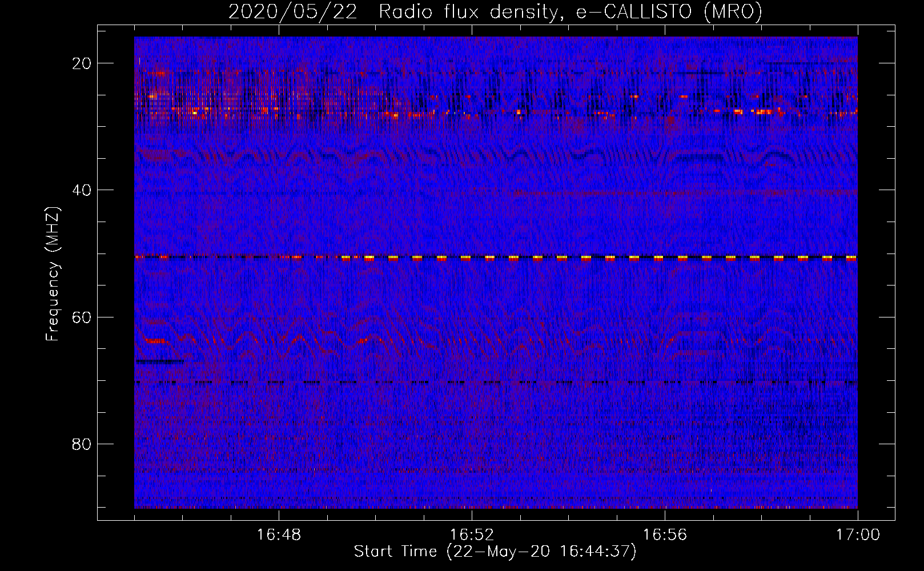Click the 'Frequency (MHZ)' axis label
Image resolution: width=924 pixels, height=571 pixels.
(x=53, y=274)
